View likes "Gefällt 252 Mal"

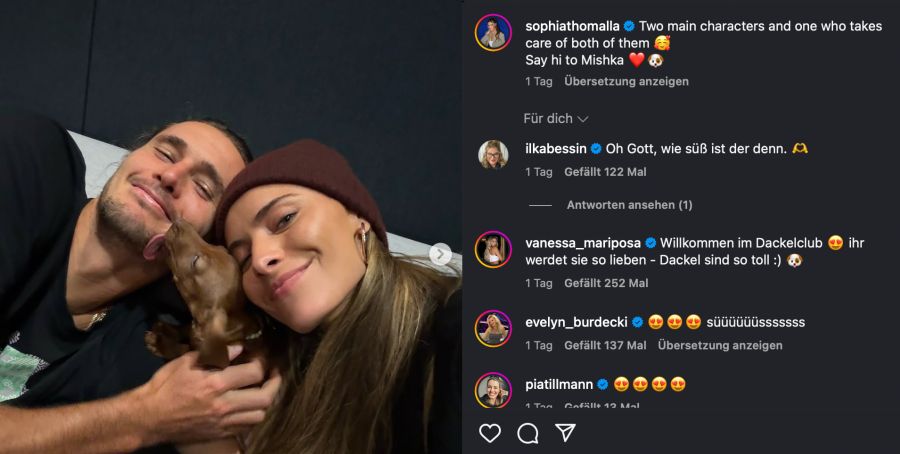(x=606, y=284)
